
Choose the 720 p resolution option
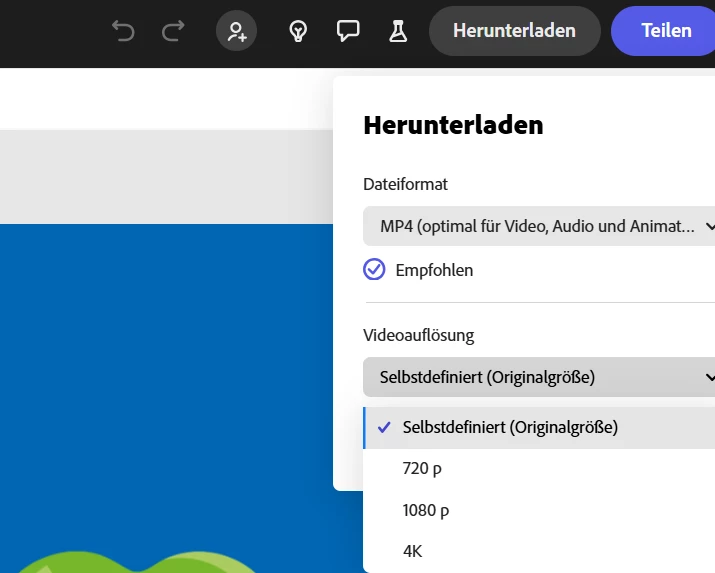pos(539,469)
